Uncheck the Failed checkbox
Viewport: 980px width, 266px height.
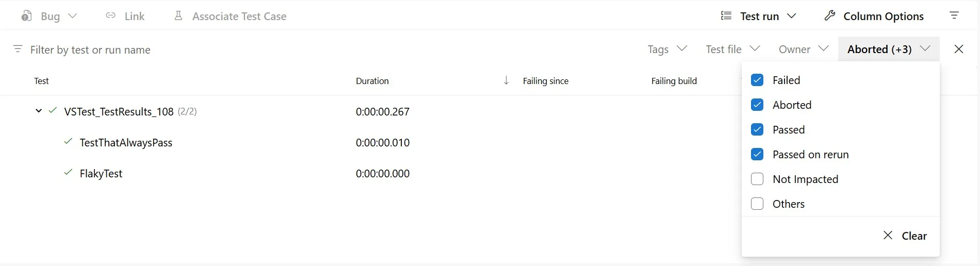click(x=757, y=80)
